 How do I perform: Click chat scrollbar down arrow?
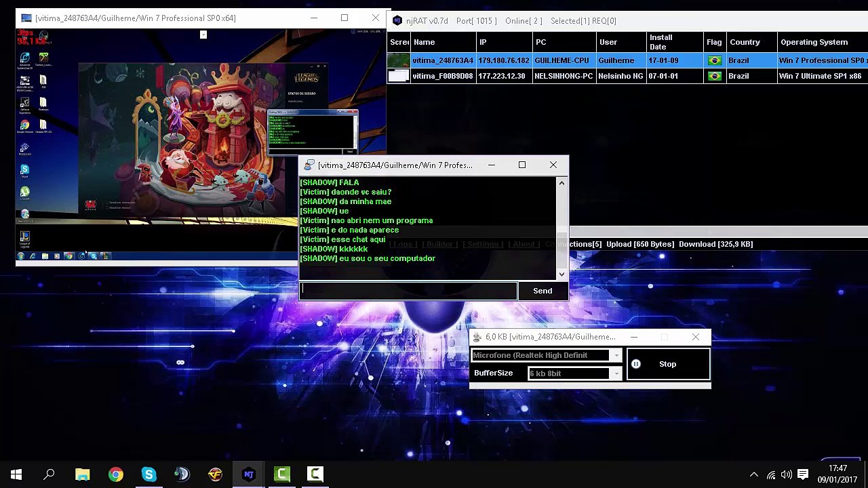pos(561,274)
